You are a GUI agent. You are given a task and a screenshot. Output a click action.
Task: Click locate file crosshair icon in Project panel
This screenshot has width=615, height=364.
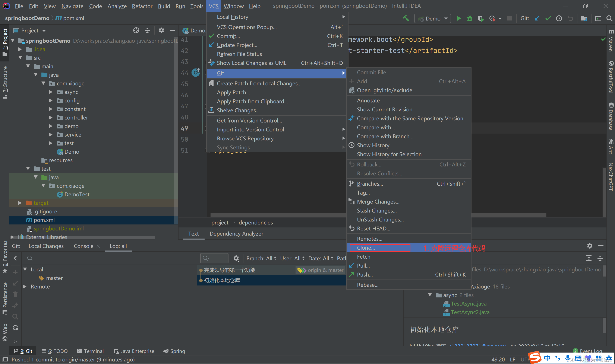pos(136,31)
